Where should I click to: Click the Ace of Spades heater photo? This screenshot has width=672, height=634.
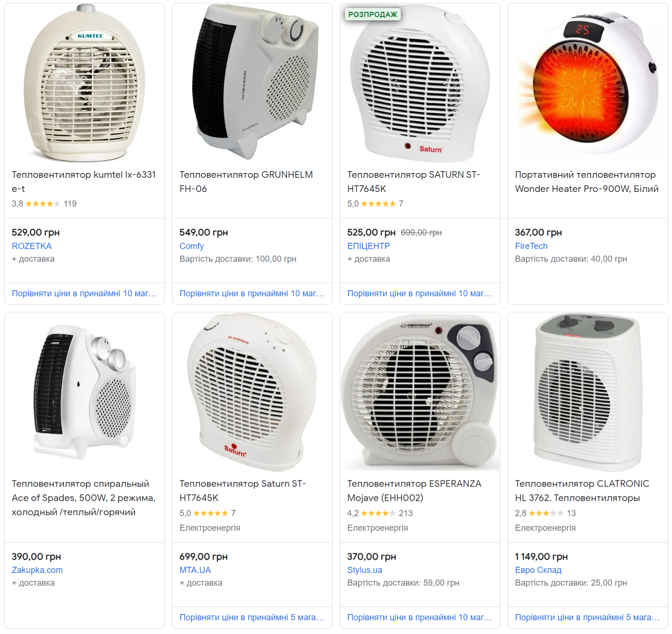pos(85,392)
